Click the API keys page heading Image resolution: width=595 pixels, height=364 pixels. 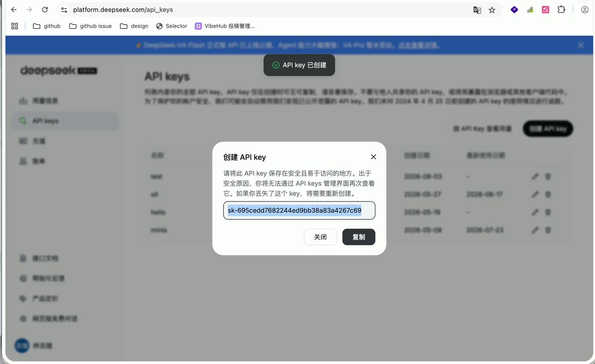pyautogui.click(x=167, y=77)
